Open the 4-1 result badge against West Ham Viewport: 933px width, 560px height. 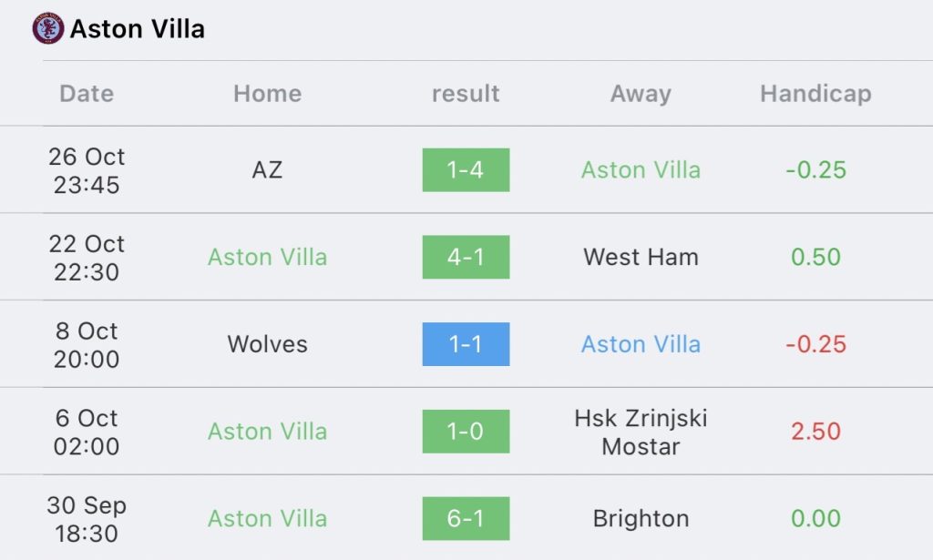click(466, 257)
